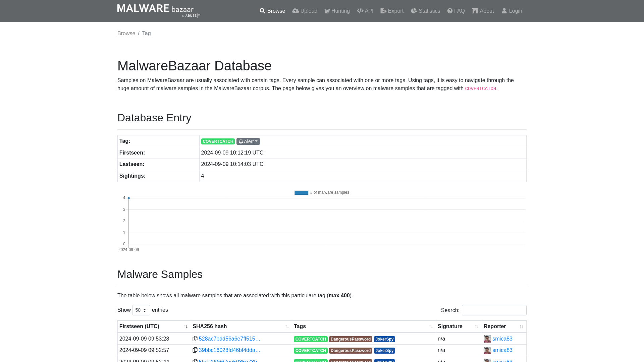Click the Tag breadcrumb
Screen dimensions: 644x362
pos(147,34)
